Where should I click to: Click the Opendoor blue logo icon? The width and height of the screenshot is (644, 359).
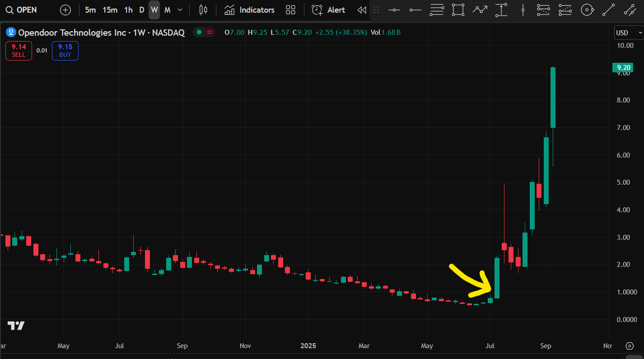tap(10, 33)
